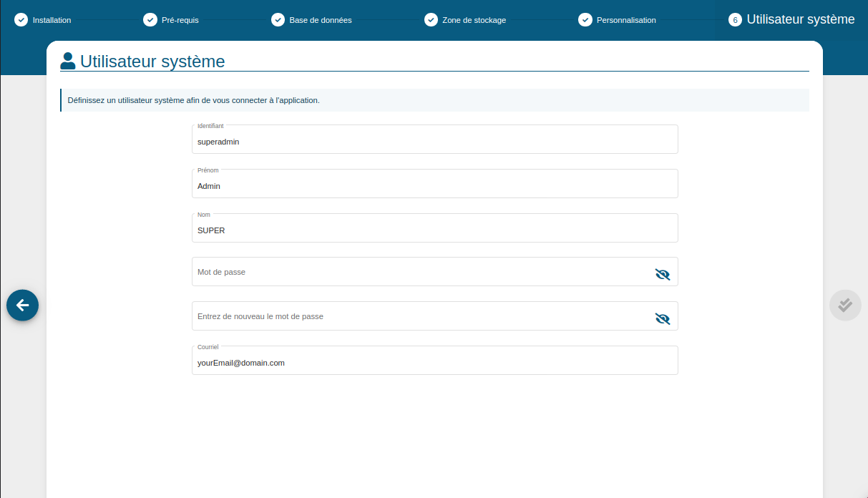Reveal the Mot de passe password
Viewport: 868px width, 498px height.
pyautogui.click(x=662, y=273)
